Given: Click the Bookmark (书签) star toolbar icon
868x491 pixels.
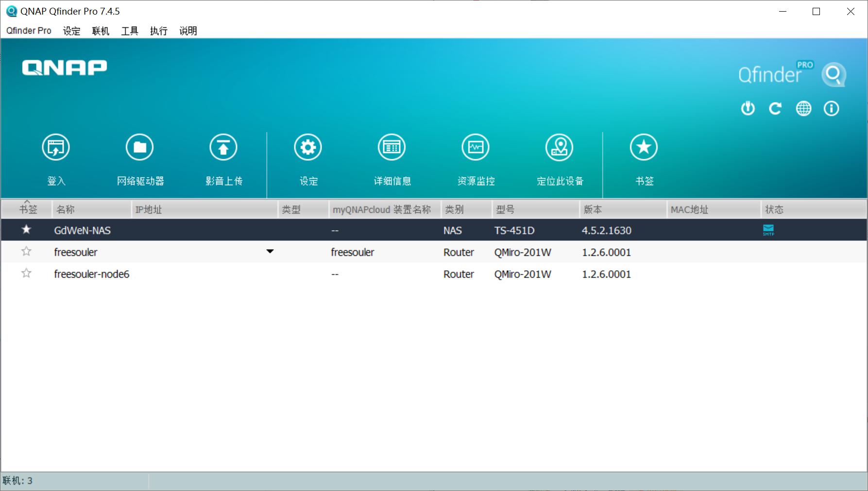Looking at the screenshot, I should [x=644, y=147].
